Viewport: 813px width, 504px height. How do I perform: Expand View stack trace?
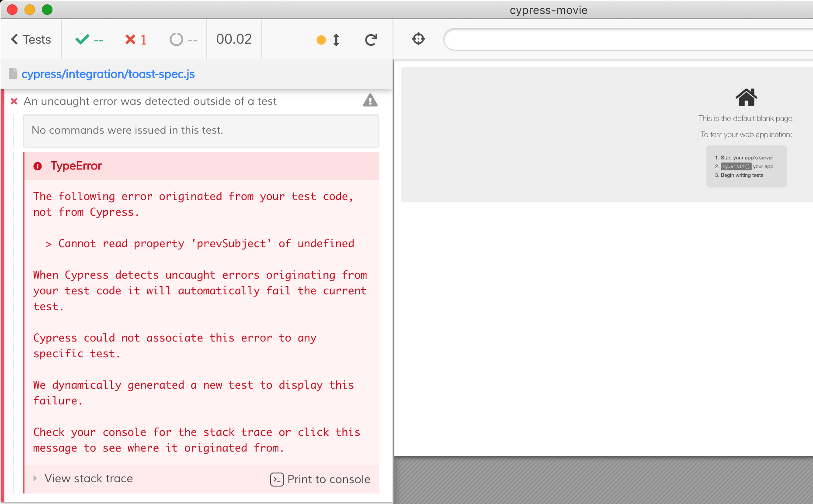(x=83, y=478)
